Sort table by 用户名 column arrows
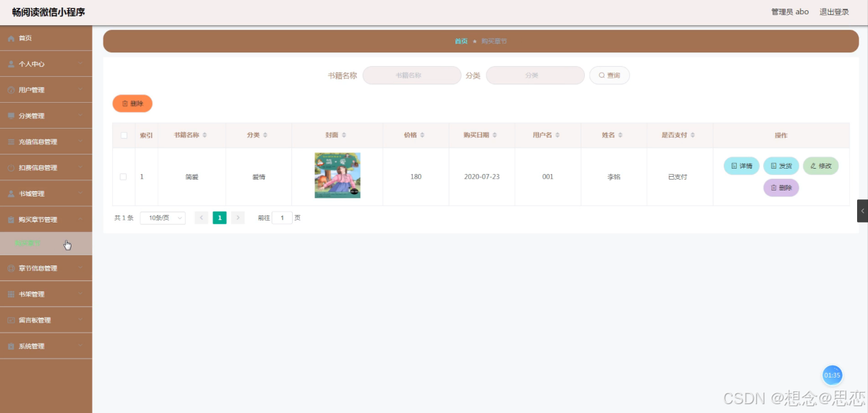The height and width of the screenshot is (413, 868). tap(558, 135)
